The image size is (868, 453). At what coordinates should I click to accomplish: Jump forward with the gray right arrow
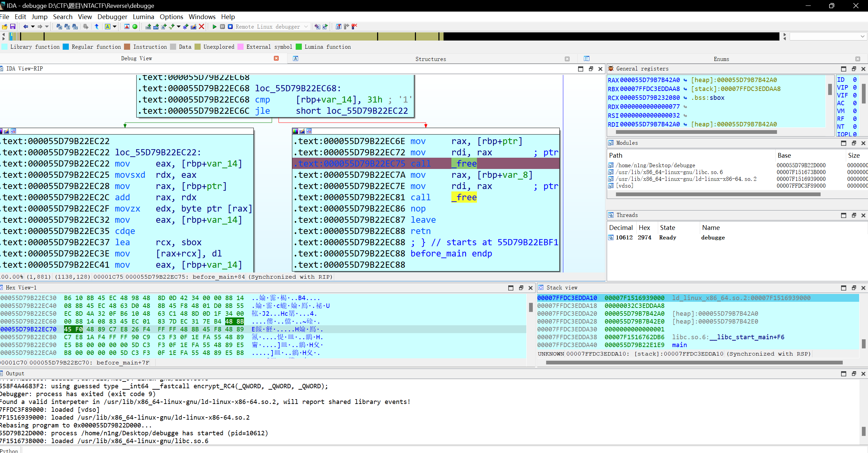click(40, 27)
